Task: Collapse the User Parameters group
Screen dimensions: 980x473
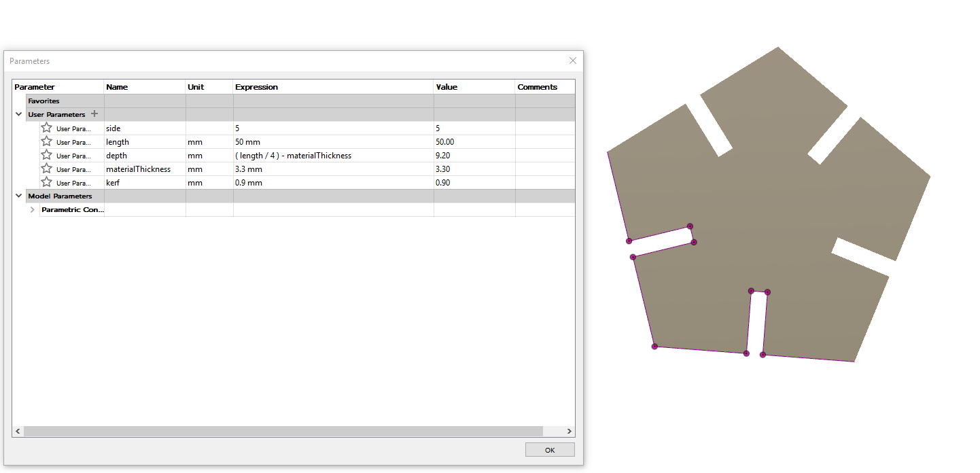Action: click(x=18, y=114)
